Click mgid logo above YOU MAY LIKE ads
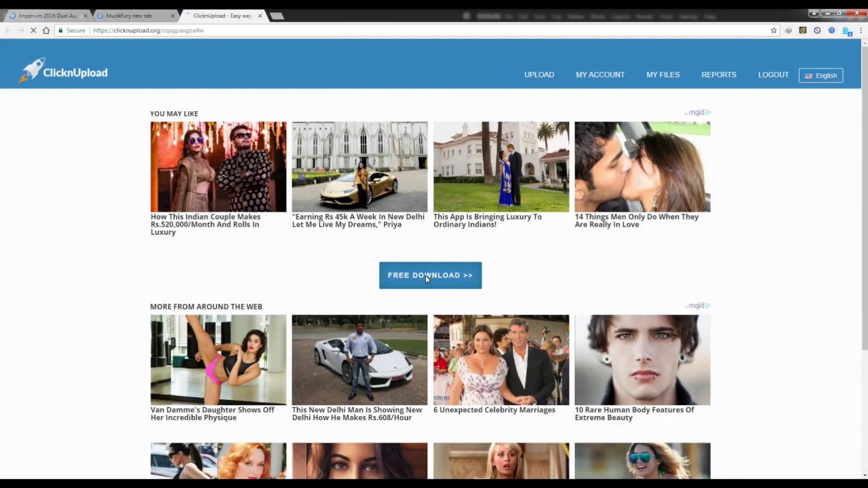 [x=698, y=113]
